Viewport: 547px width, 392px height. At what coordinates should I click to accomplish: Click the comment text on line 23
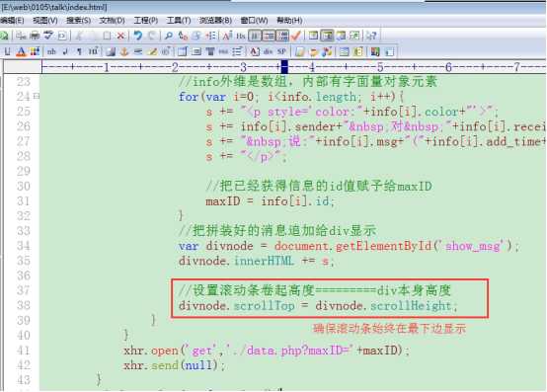[308, 82]
